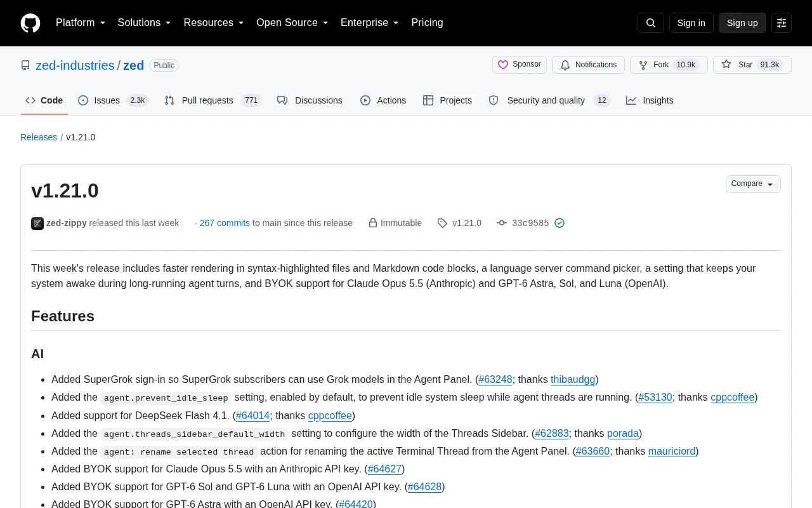Open the appearance settings icon button
This screenshot has width=812, height=508.
[x=782, y=23]
